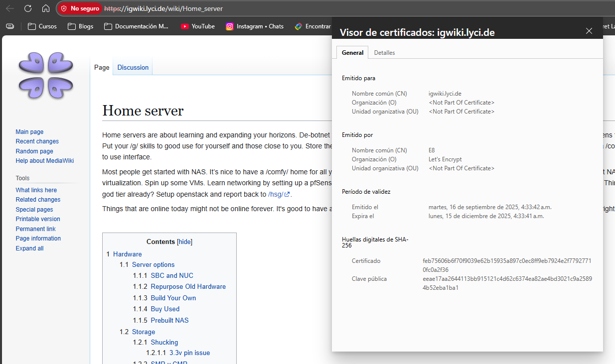Click the Let's Encrypt organization value
Image resolution: width=615 pixels, height=364 pixels.
tap(445, 159)
